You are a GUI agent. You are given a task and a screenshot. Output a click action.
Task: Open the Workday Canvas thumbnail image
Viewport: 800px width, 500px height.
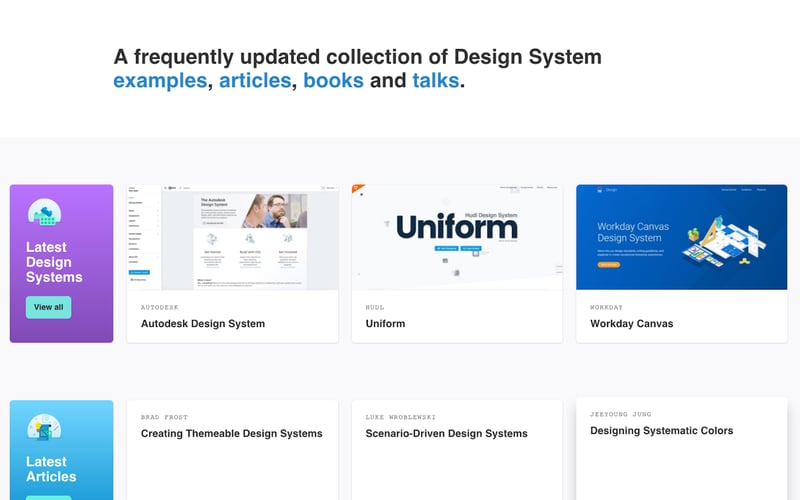click(682, 237)
